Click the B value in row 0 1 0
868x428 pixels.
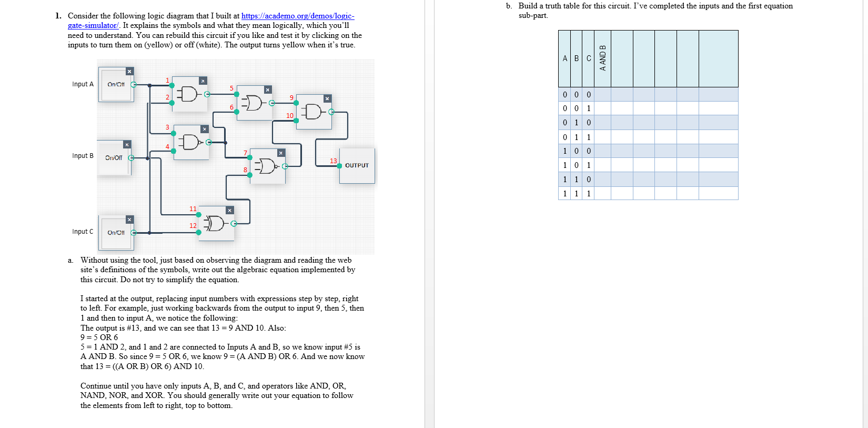pyautogui.click(x=577, y=123)
